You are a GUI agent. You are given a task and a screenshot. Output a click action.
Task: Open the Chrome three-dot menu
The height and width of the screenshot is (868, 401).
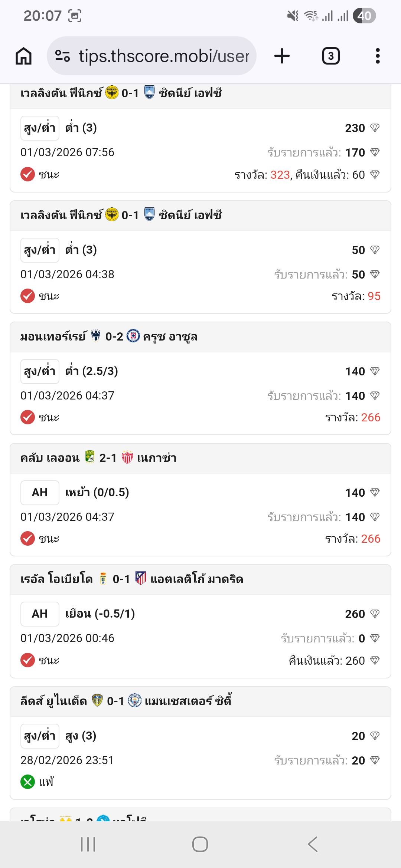377,56
